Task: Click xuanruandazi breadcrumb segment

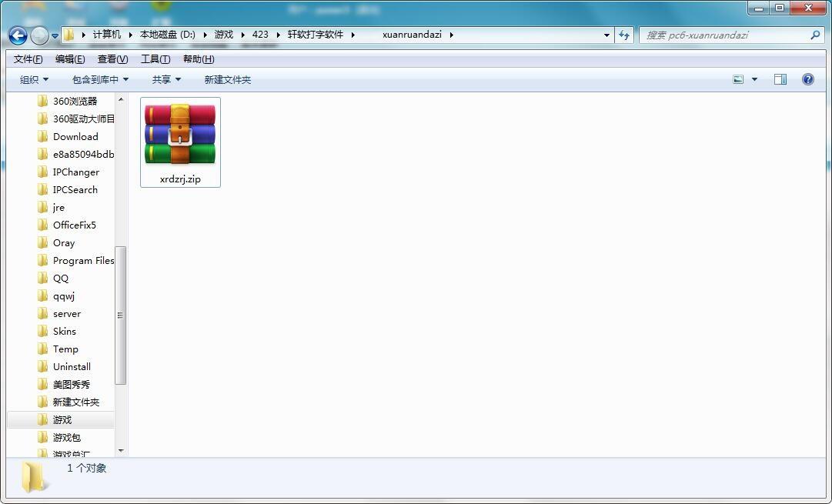Action: (412, 35)
